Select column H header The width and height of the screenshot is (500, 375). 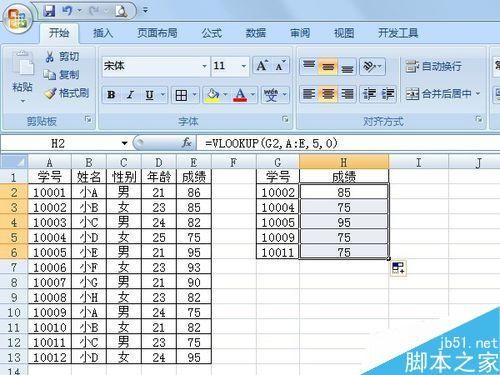coord(344,162)
